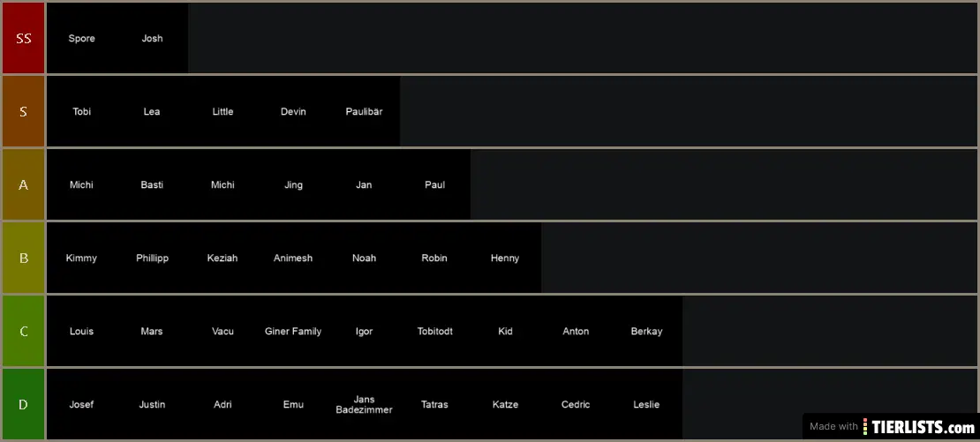Select the Leslie tile in D tier
The width and height of the screenshot is (980, 442).
(647, 404)
